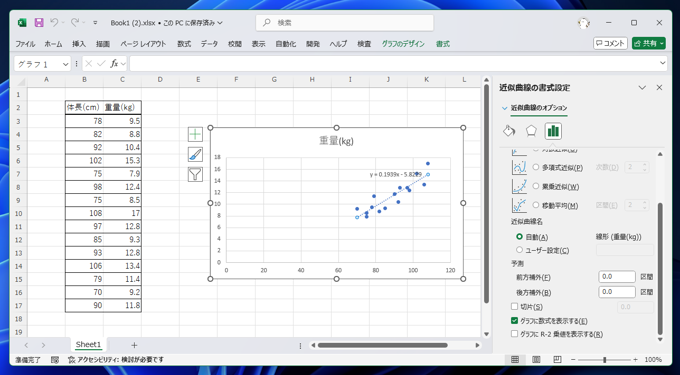This screenshot has height=375, width=680.
Task: Open the Chart Styles brush icon
Action: click(x=195, y=154)
